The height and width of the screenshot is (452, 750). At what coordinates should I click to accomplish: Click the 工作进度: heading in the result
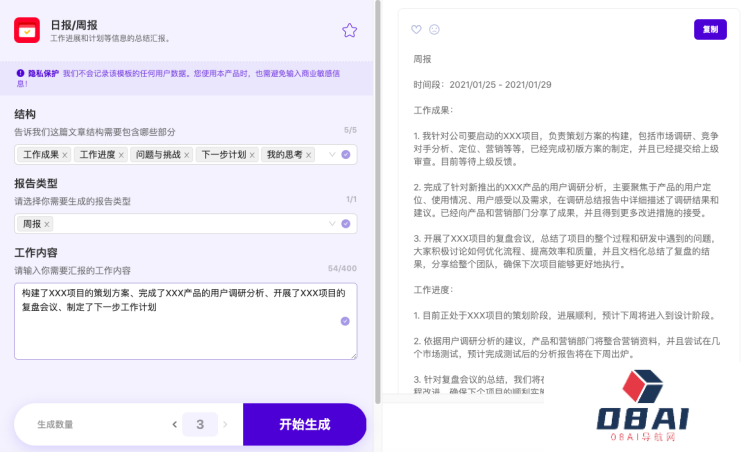click(433, 290)
